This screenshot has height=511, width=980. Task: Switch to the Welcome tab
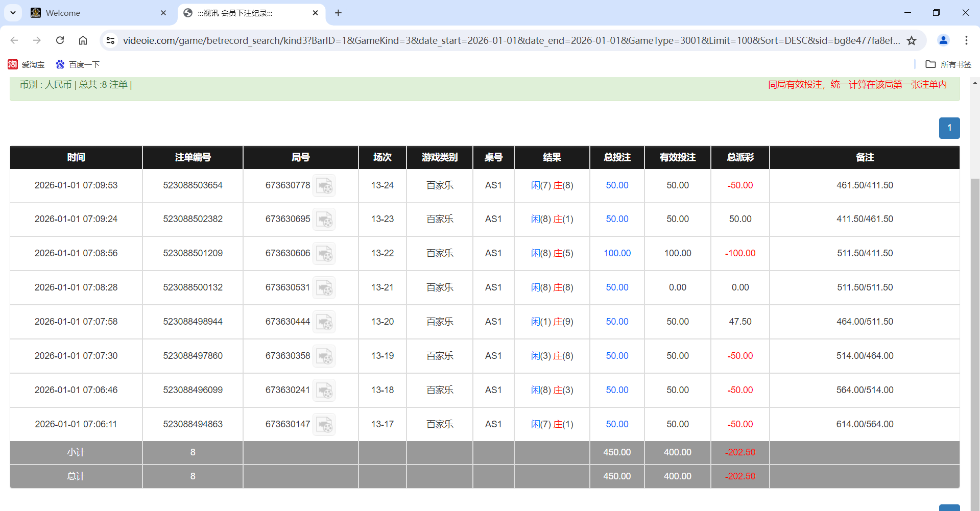click(x=97, y=13)
